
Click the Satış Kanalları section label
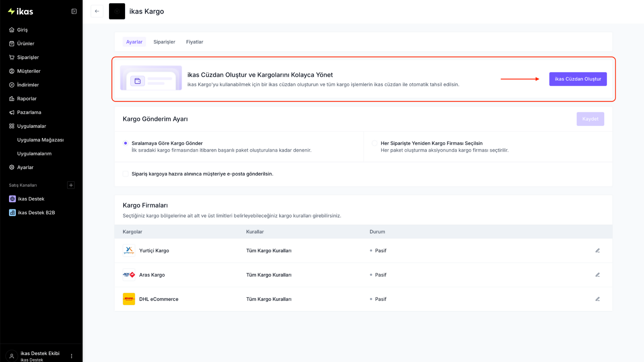tap(23, 185)
